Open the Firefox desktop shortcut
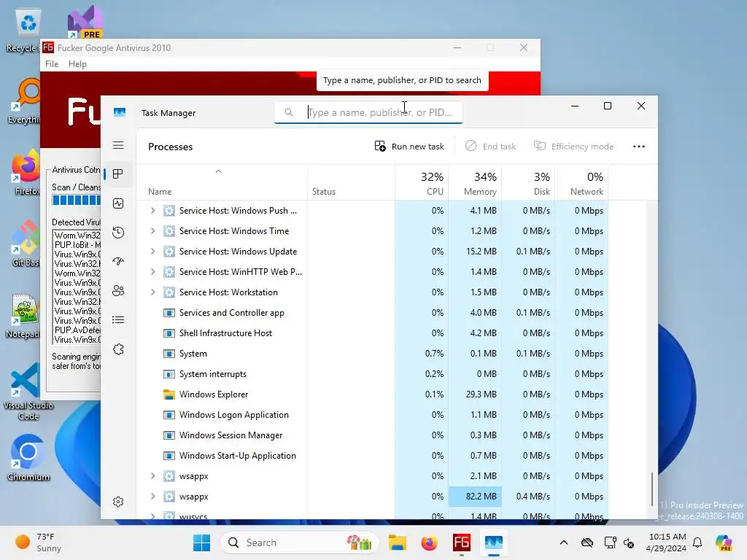This screenshot has height=560, width=747. (x=26, y=172)
